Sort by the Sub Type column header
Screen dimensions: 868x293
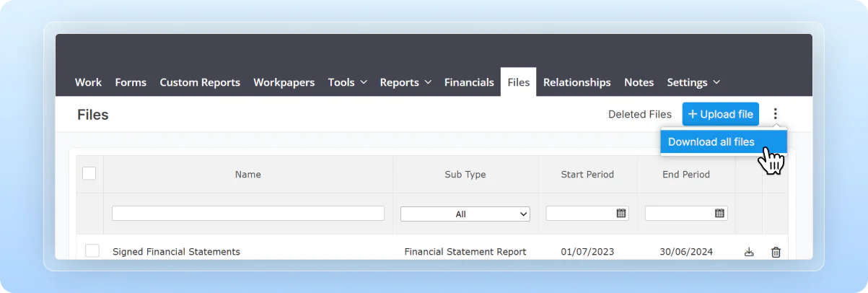(465, 174)
